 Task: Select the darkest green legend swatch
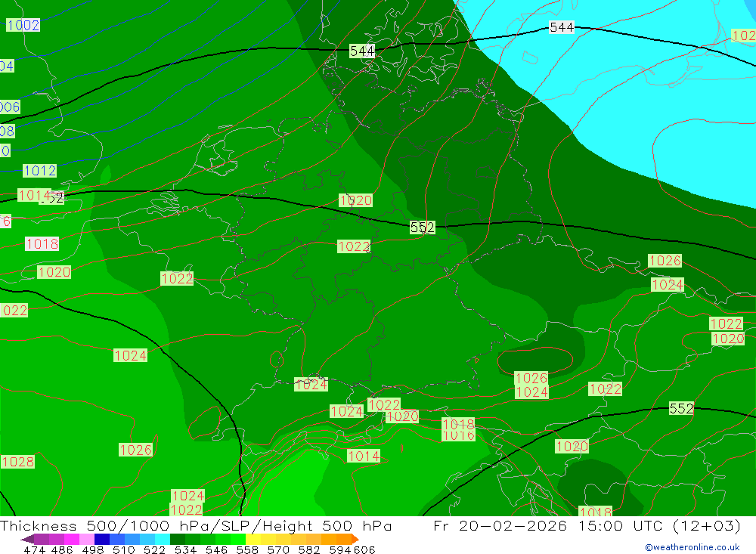click(178, 539)
